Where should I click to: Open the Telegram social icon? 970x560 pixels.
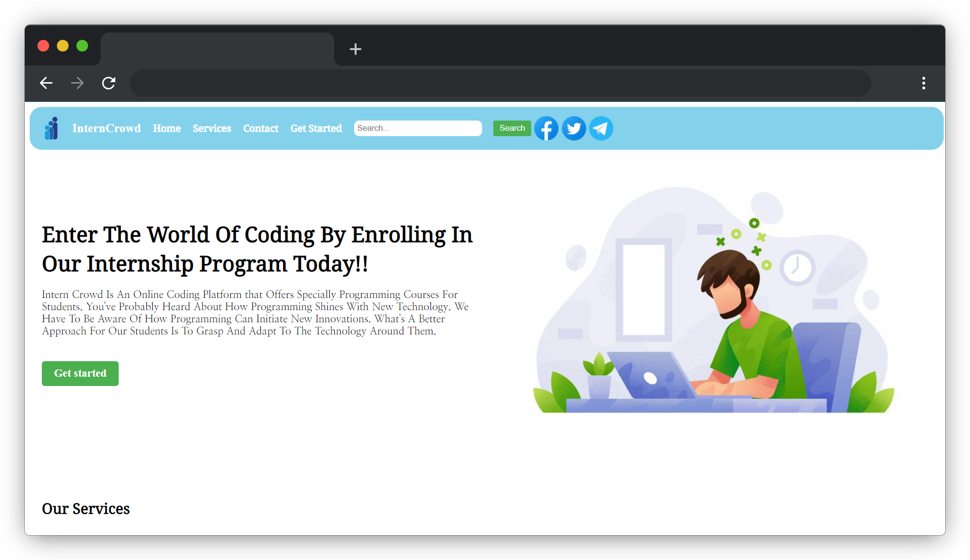coord(601,128)
